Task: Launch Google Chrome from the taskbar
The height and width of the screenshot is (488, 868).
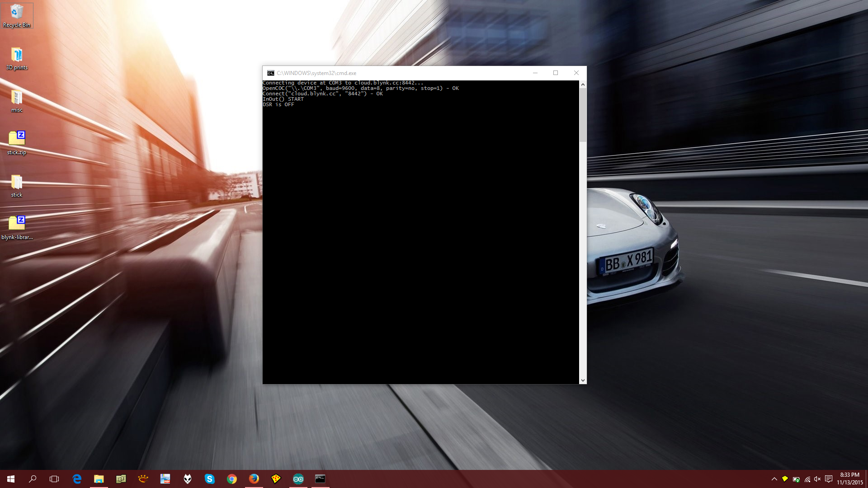Action: pos(231,479)
